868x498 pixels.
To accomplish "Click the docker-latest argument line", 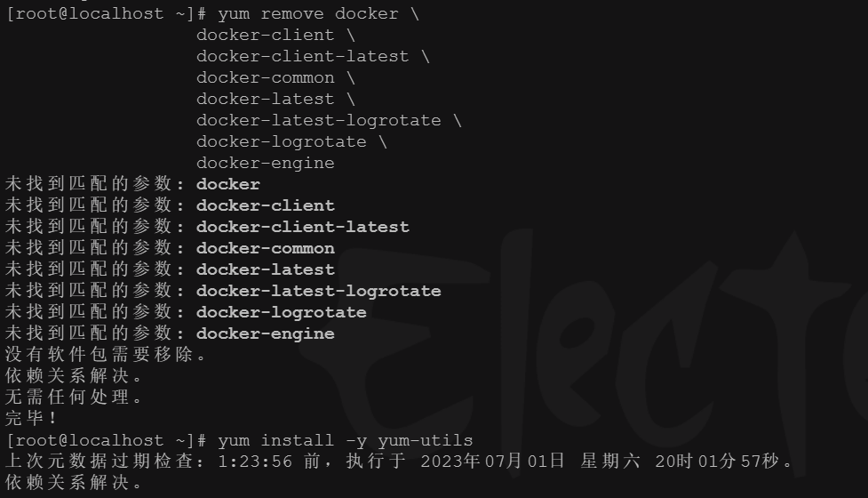I will click(275, 100).
